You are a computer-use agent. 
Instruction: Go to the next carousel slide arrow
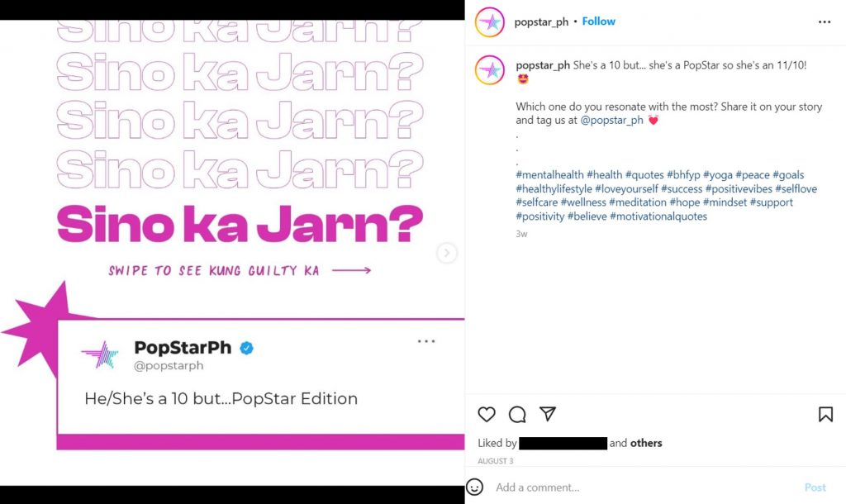446,253
